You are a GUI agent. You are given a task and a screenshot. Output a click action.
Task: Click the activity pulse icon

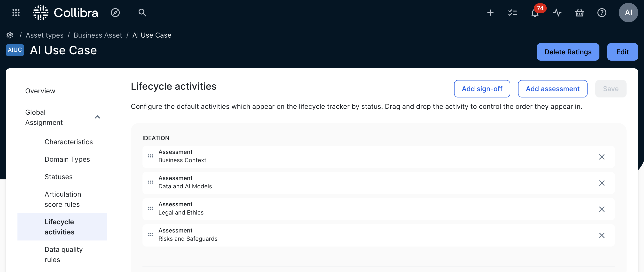[557, 13]
